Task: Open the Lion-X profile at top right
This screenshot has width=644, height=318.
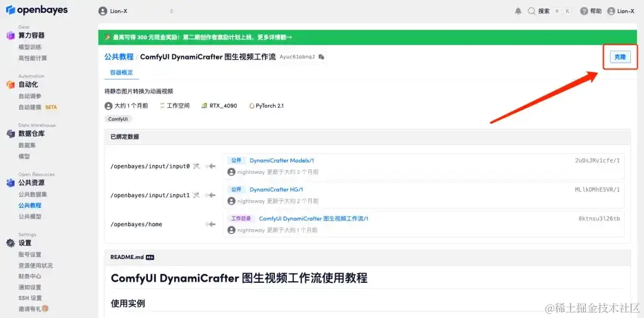Action: [x=621, y=11]
